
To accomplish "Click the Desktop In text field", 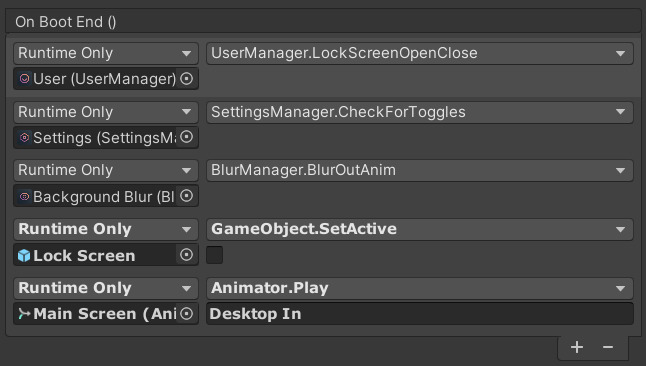I will coord(419,314).
